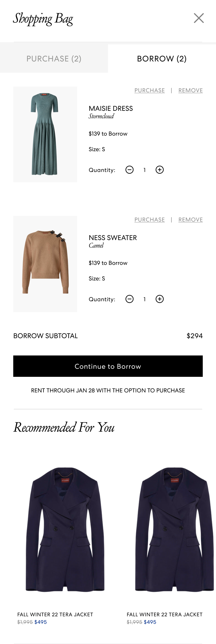This screenshot has height=644, width=216.
Task: Switch to the Purchase (2) tab
Action: [54, 59]
